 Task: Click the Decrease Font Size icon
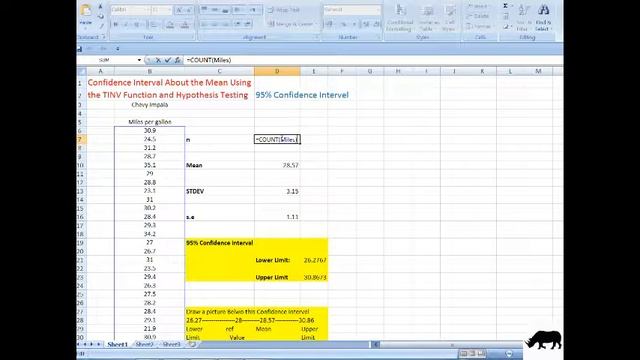click(189, 10)
